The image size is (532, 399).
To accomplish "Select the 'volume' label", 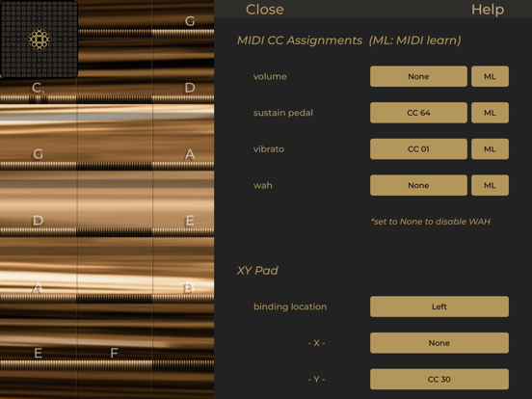I will click(x=270, y=77).
